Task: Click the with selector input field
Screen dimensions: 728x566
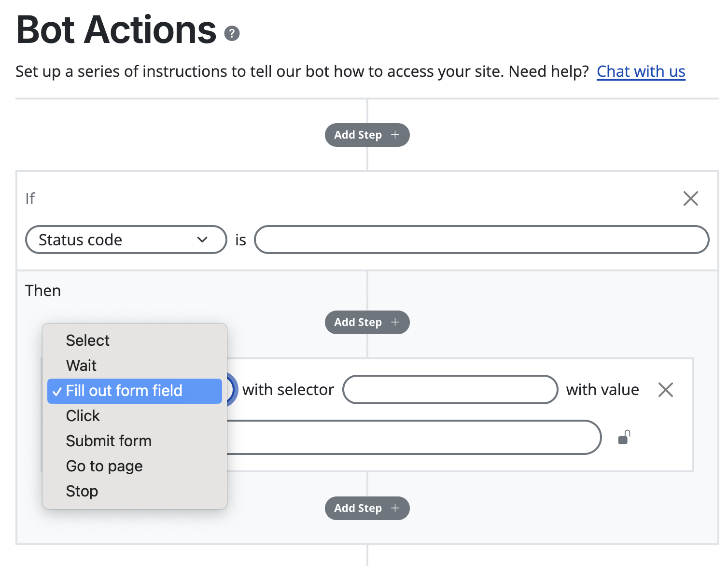Action: click(450, 390)
